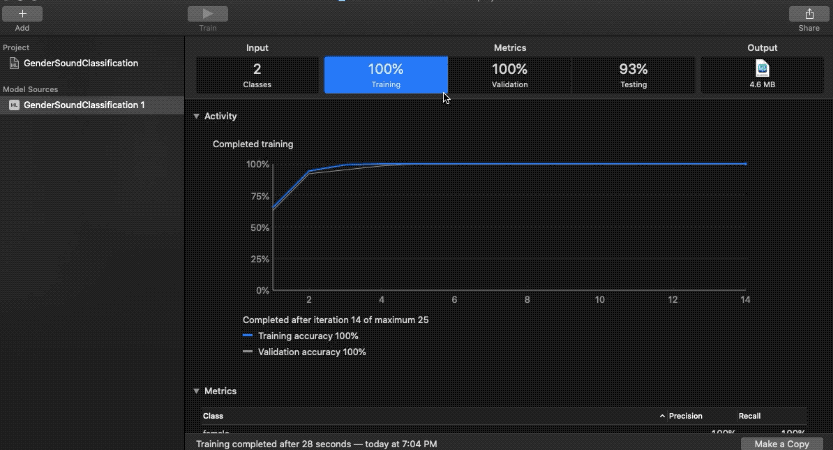Viewport: 833px width, 450px height.
Task: Collapse the Activity section triangle
Action: coord(197,116)
